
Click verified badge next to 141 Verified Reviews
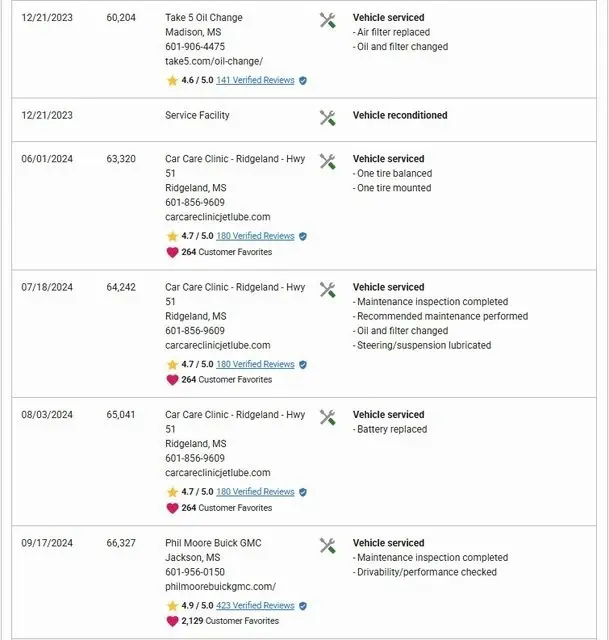pyautogui.click(x=303, y=81)
